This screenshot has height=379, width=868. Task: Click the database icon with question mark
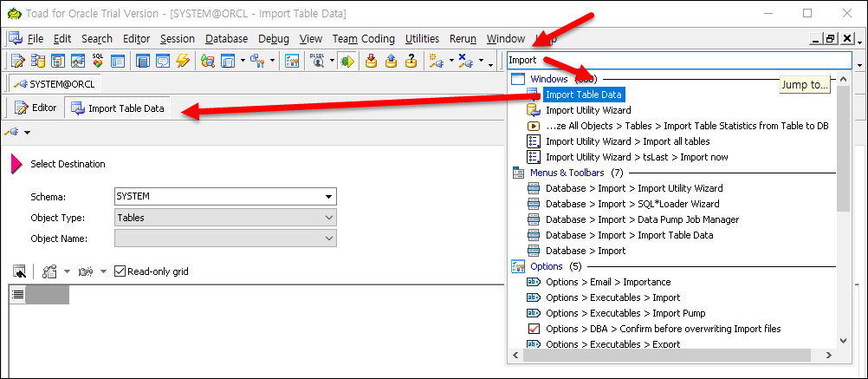[411, 61]
